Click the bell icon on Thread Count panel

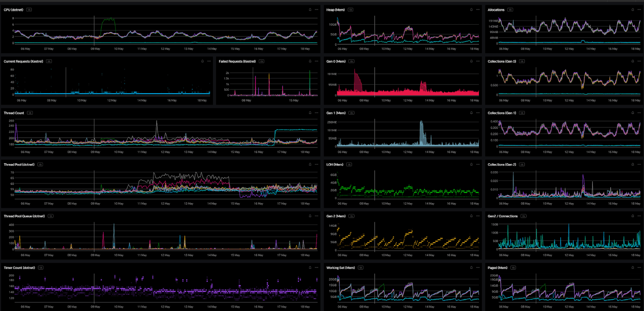(310, 113)
